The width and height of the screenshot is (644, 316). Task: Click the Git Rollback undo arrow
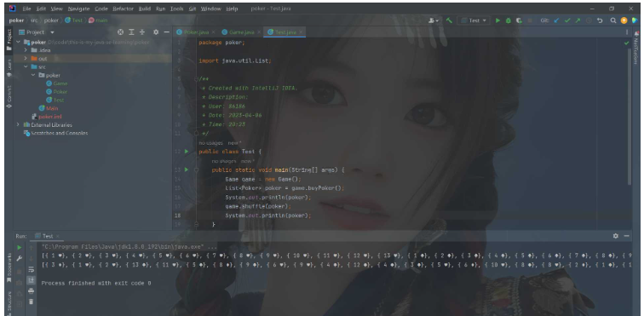point(600,20)
